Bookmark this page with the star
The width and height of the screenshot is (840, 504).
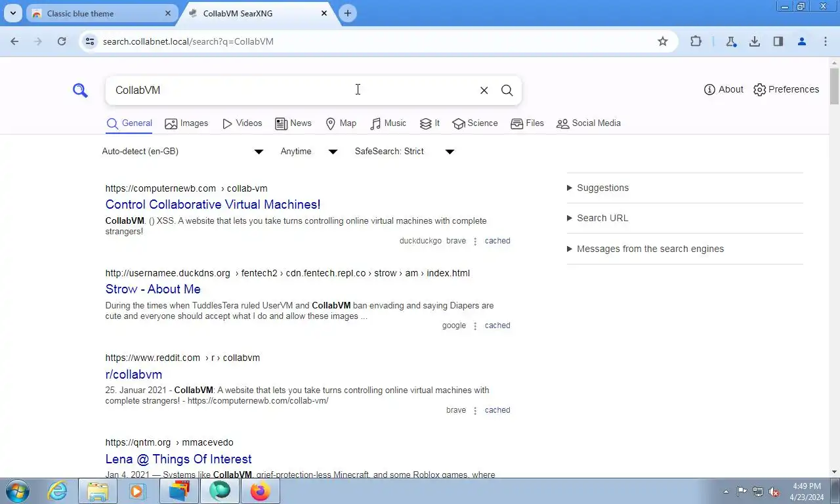tap(663, 41)
